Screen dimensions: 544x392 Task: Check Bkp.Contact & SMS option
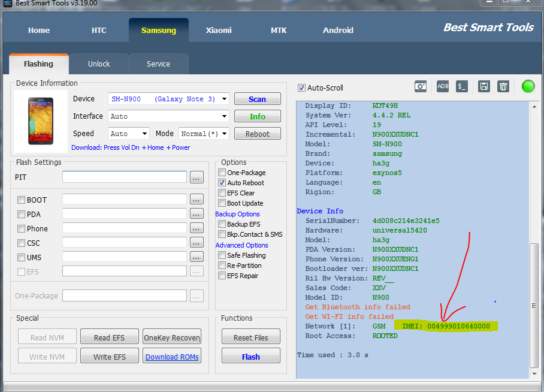222,234
